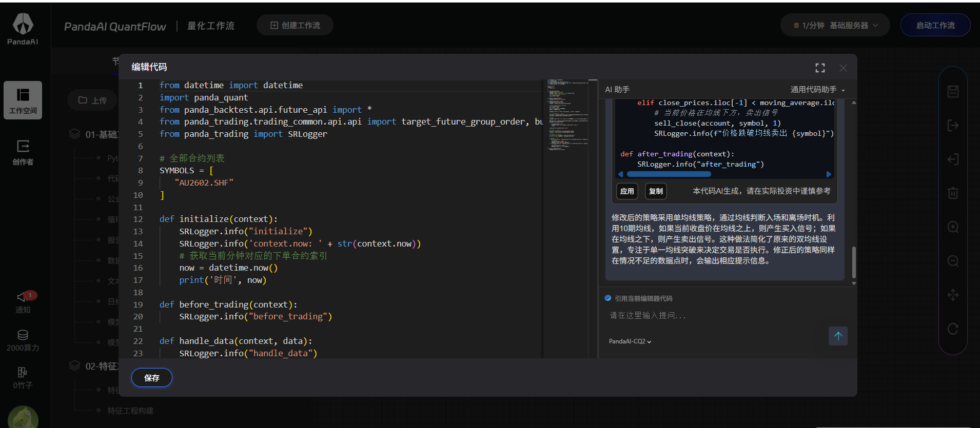980x428 pixels.
Task: Click the AI assistant panel vertical scrollbar
Action: point(854,262)
